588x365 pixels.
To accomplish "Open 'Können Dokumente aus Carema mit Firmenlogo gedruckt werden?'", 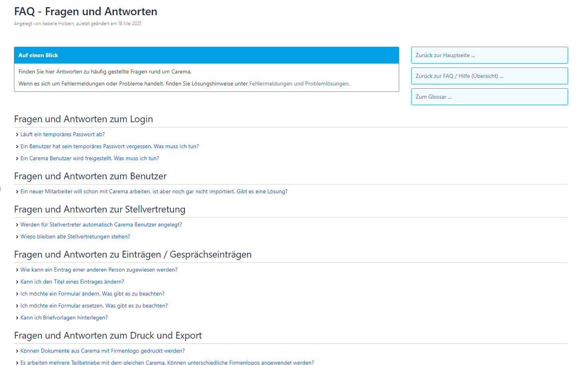I will point(103,351).
